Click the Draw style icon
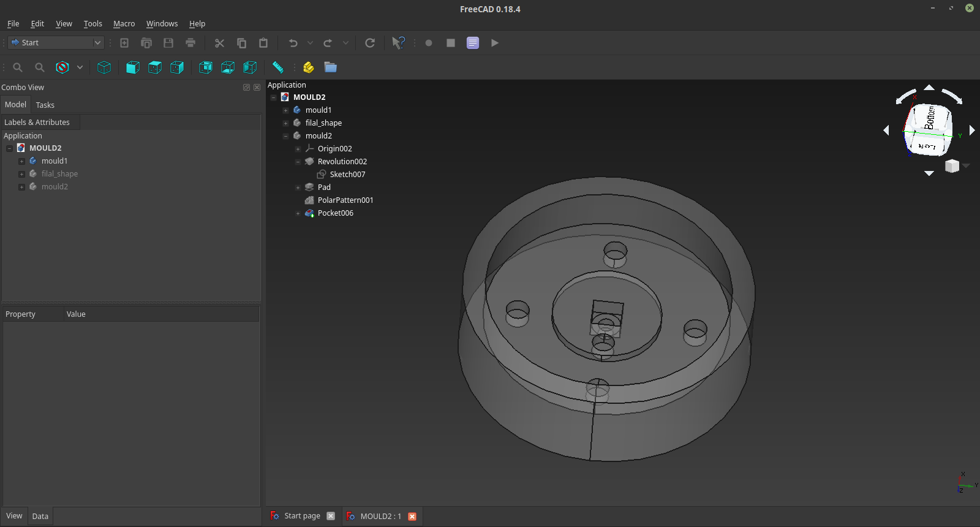The width and height of the screenshot is (980, 527). pos(62,67)
